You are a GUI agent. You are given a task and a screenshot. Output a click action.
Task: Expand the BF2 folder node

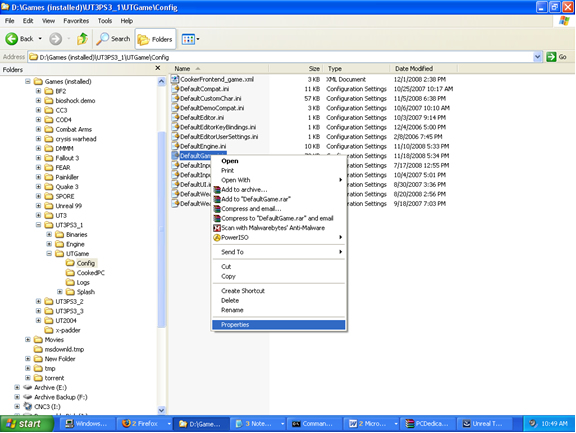click(x=38, y=91)
